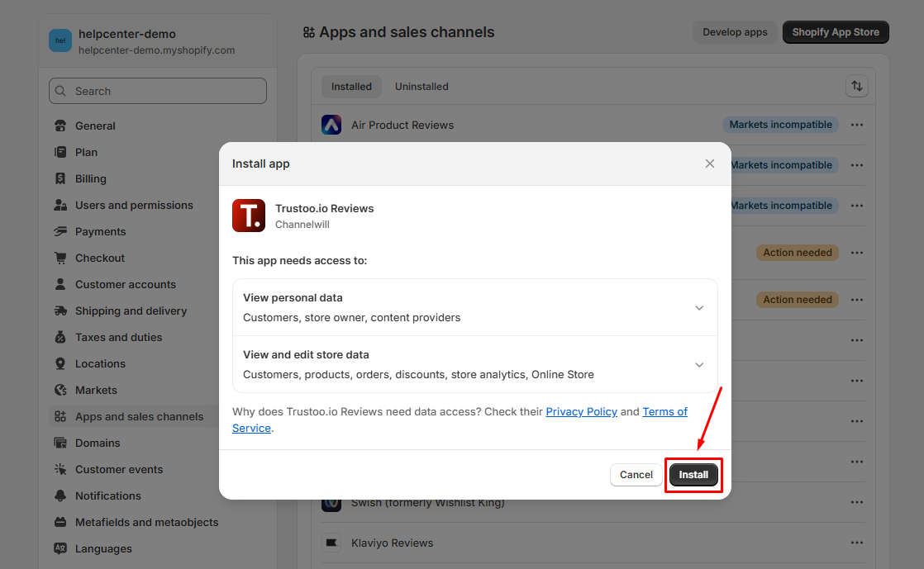Open the Terms of Service link
The width and height of the screenshot is (924, 569).
click(664, 411)
